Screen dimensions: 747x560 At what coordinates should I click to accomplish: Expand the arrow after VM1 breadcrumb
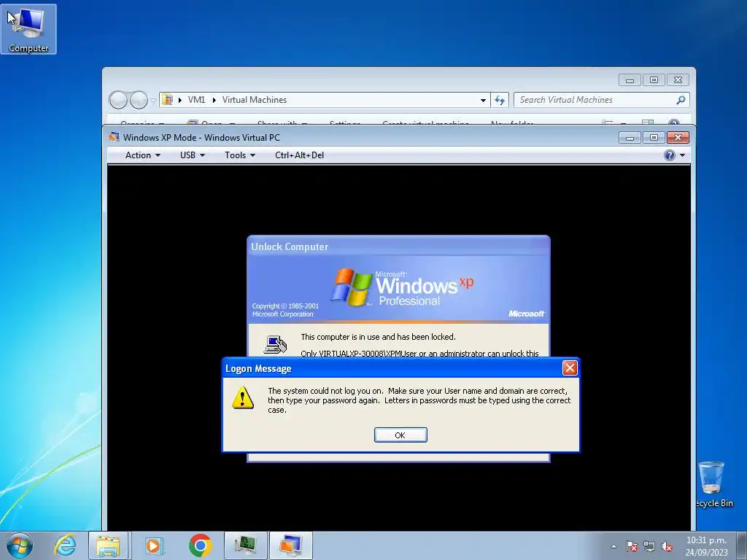(214, 100)
